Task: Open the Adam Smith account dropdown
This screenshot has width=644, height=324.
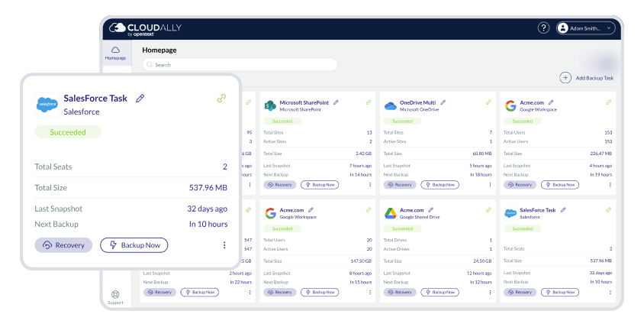Action: point(586,28)
